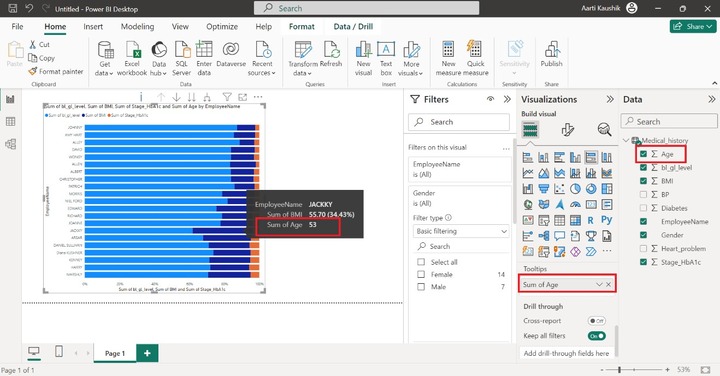Viewport: 720px width, 376px height.
Task: Open the Recent sources dropdown
Action: click(x=262, y=58)
